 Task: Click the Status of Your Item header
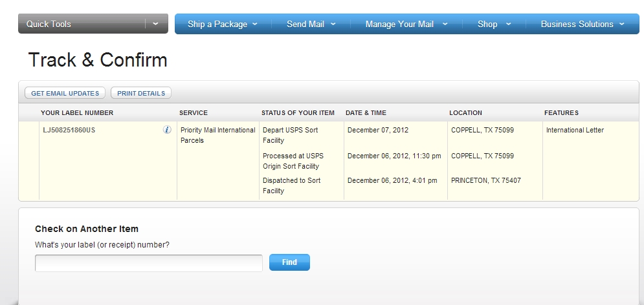298,112
